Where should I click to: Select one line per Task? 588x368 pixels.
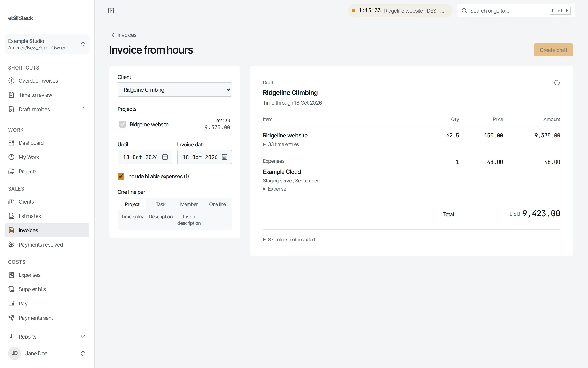pos(161,204)
